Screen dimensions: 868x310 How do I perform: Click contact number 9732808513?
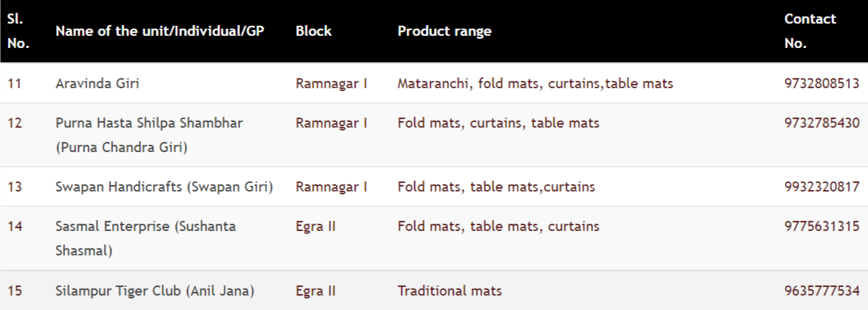pos(822,83)
